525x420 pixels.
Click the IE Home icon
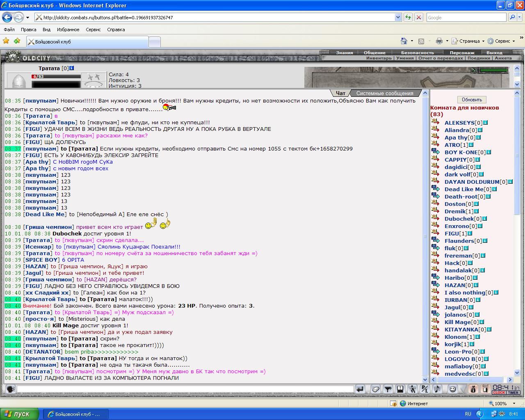click(404, 41)
